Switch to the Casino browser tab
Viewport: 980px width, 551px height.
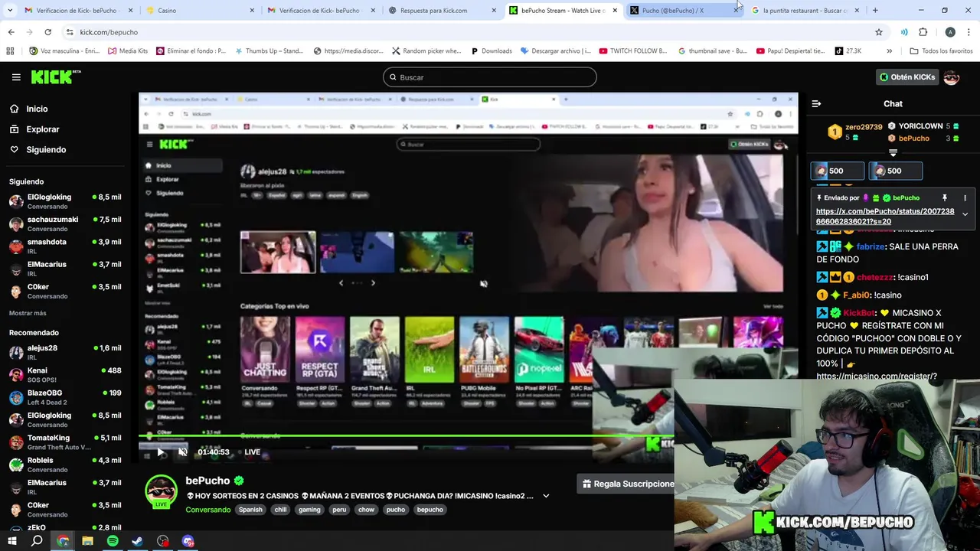(199, 10)
